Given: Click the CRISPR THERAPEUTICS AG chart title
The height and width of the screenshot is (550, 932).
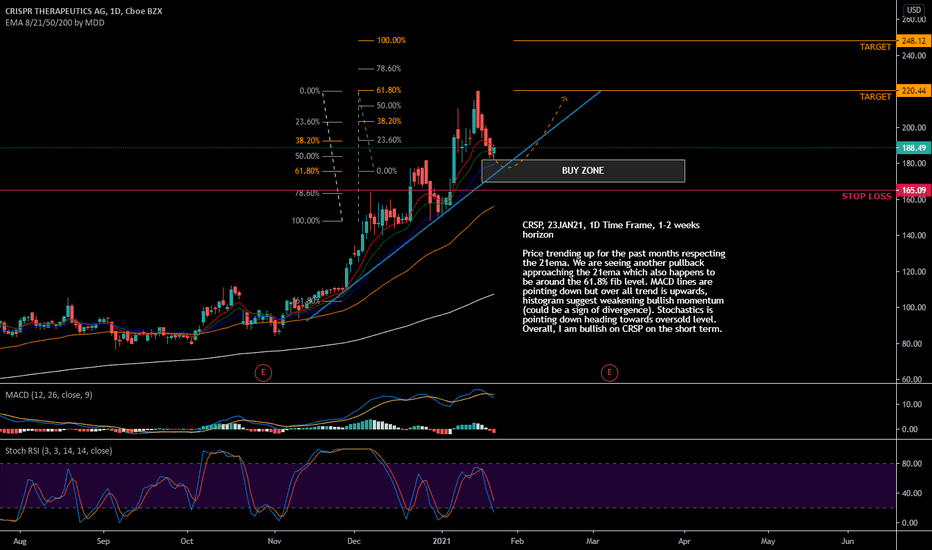Looking at the screenshot, I should coord(83,11).
